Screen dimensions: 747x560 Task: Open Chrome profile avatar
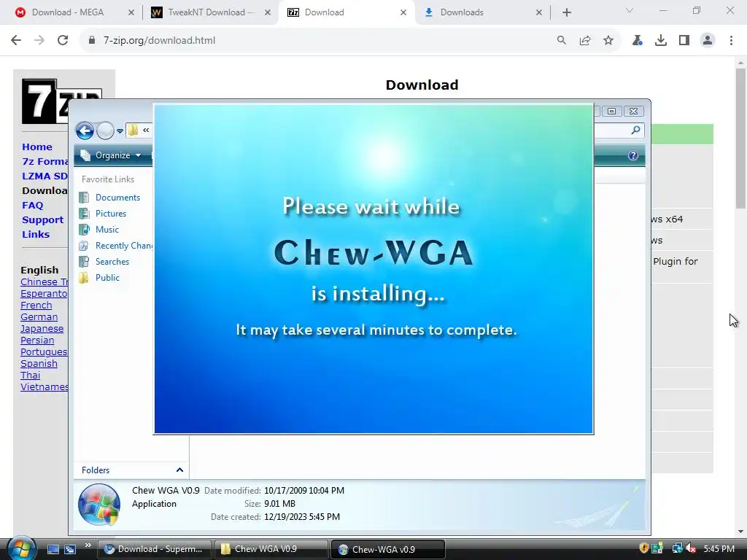pos(708,41)
